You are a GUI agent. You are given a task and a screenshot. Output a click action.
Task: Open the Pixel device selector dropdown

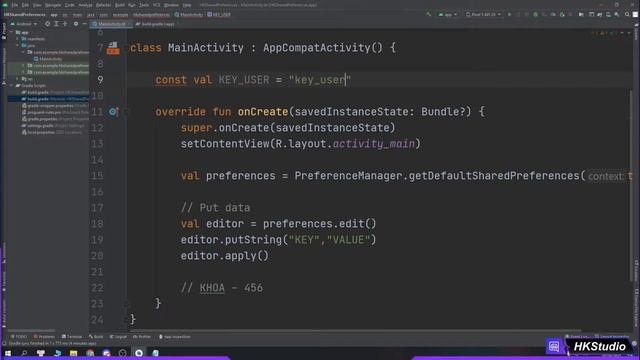coord(483,15)
